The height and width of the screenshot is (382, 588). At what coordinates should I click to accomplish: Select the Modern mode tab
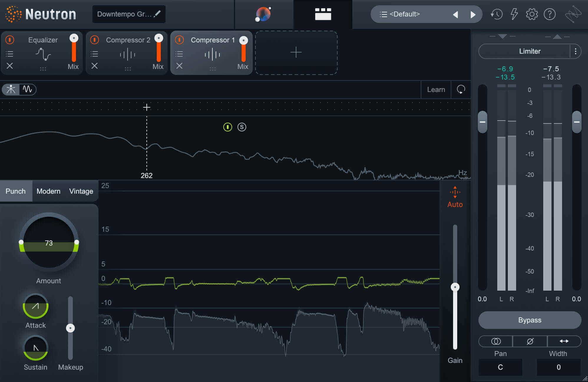pos(48,191)
